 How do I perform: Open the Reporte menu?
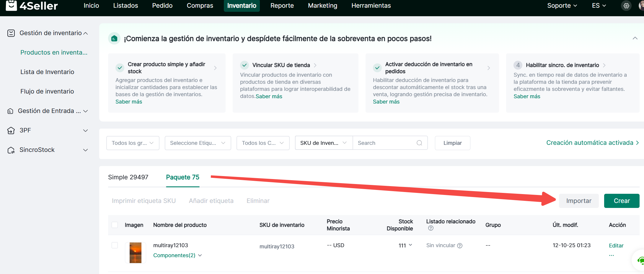[x=282, y=6]
